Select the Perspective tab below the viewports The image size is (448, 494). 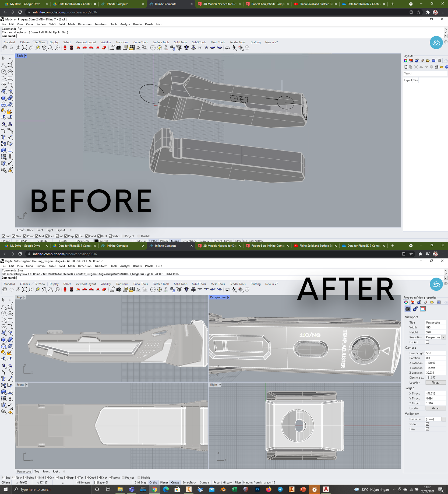(x=24, y=471)
